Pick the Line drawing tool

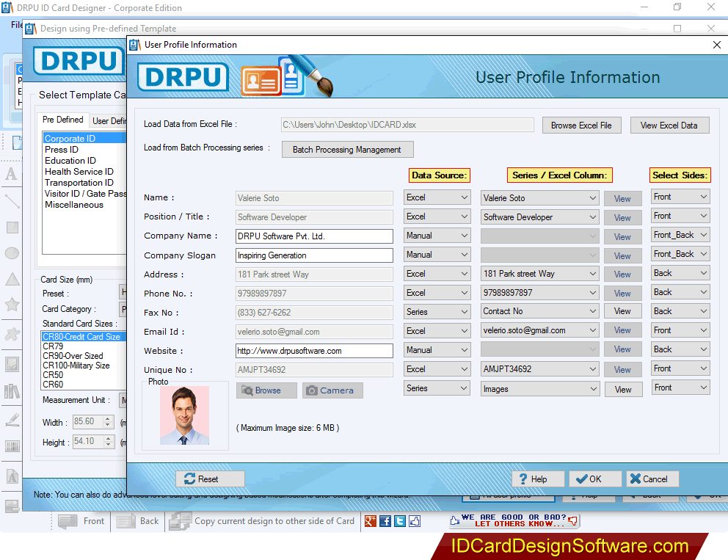(11, 203)
